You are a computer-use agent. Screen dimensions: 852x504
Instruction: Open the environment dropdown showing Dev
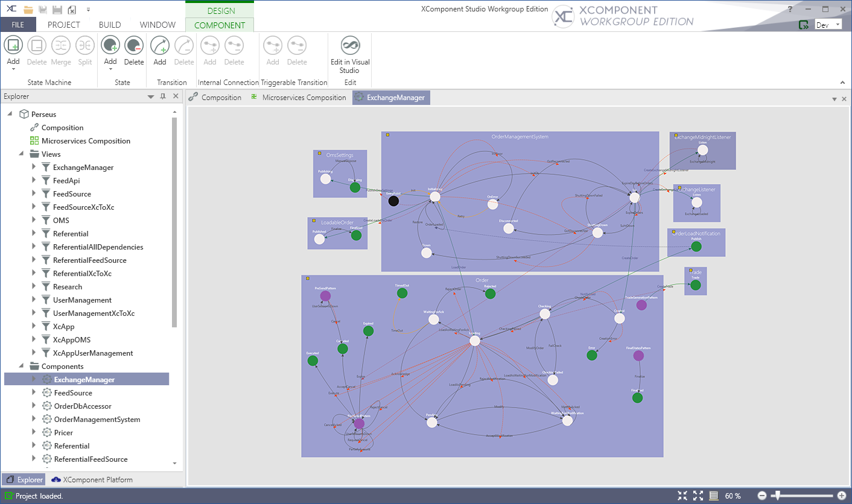pyautogui.click(x=828, y=25)
